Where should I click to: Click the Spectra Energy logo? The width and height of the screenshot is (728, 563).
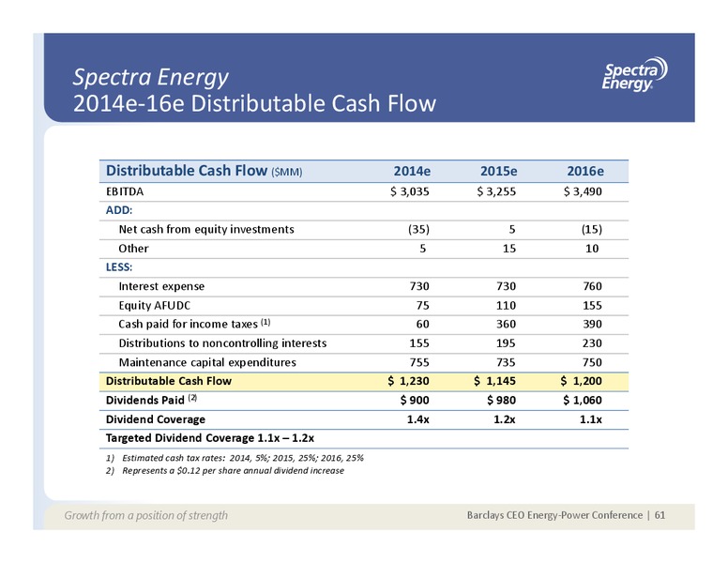[635, 74]
